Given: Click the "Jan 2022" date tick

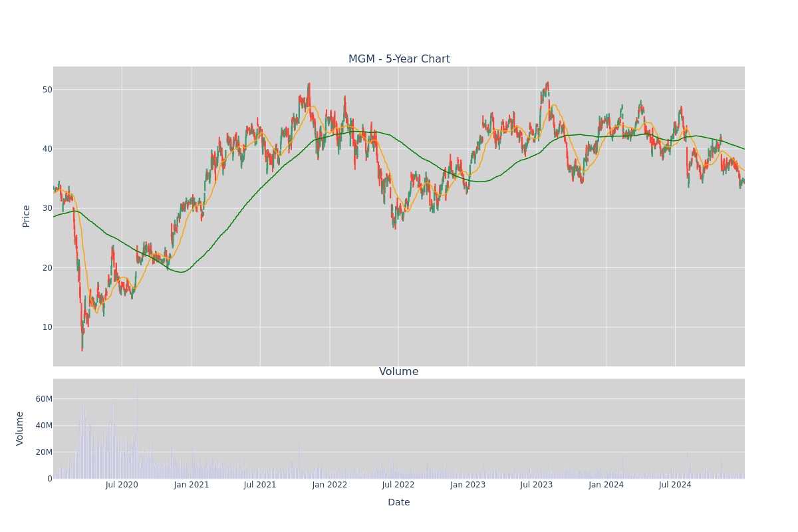Looking at the screenshot, I should click(x=330, y=485).
